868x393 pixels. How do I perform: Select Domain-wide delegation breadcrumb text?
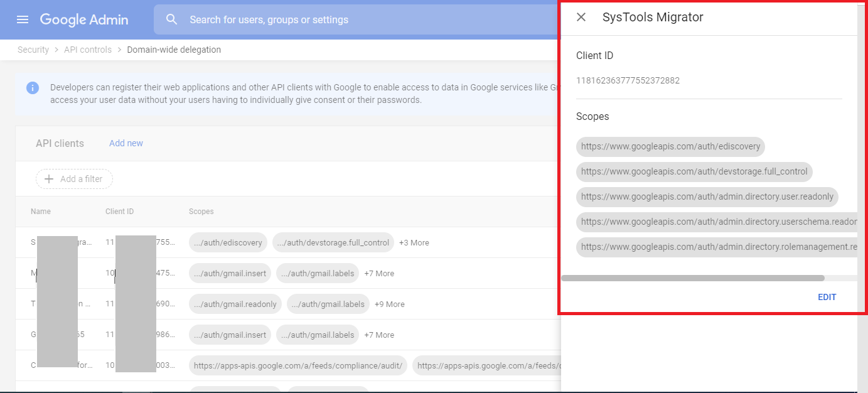[x=174, y=50]
